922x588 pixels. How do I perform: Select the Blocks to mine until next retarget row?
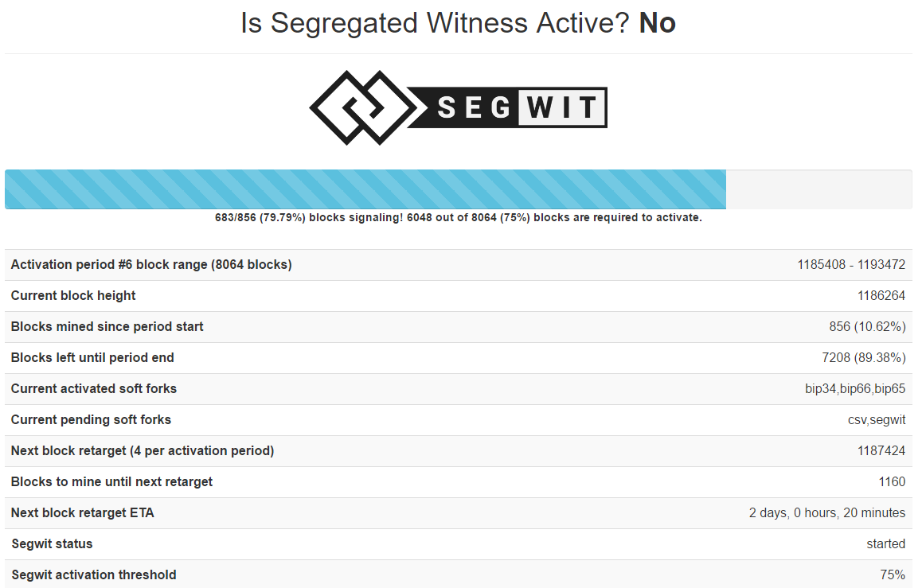(x=458, y=482)
